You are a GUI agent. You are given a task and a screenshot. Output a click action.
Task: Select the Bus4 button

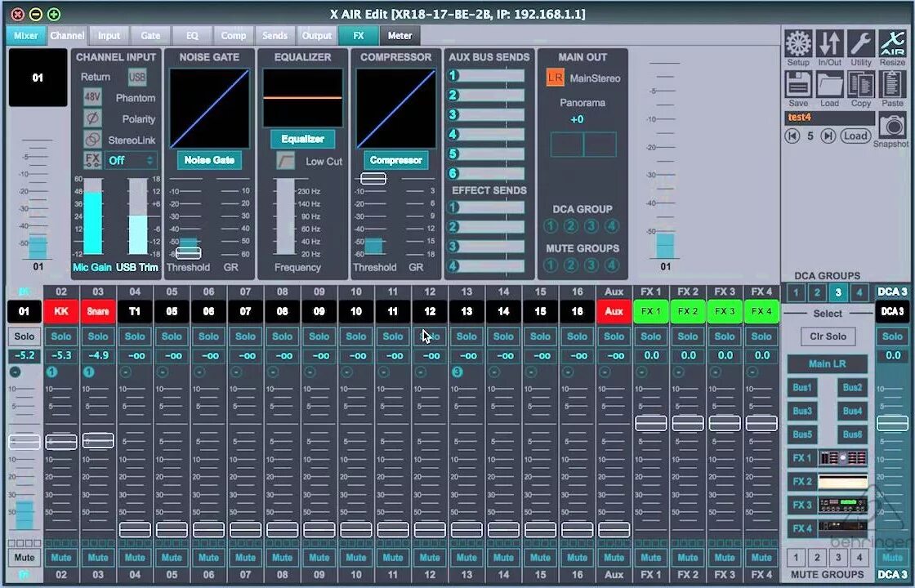click(x=852, y=411)
